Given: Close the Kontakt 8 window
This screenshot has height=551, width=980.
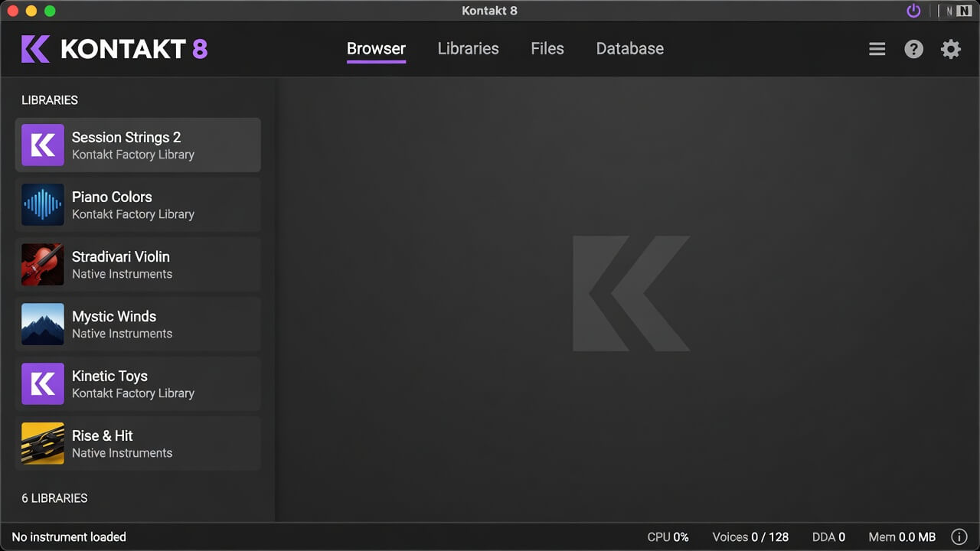Looking at the screenshot, I should coord(13,11).
